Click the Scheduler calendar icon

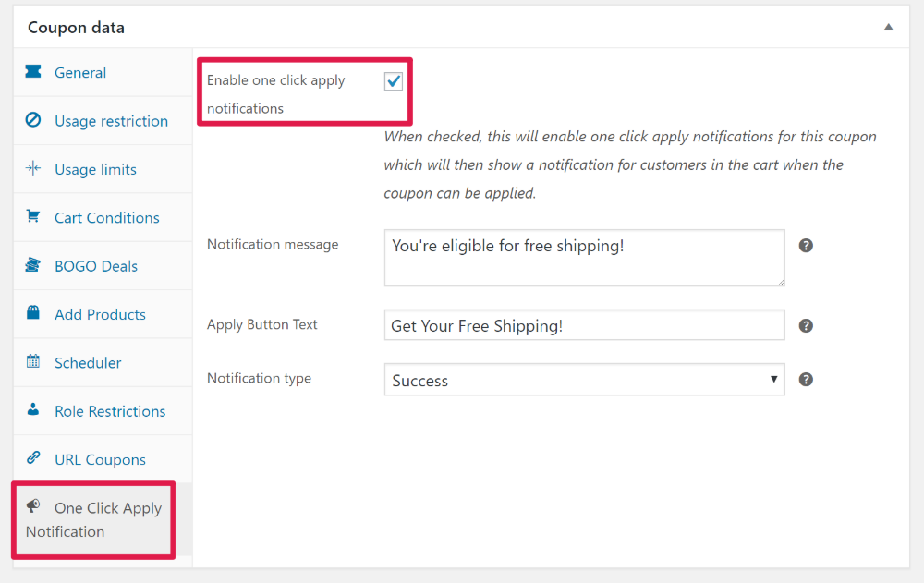point(33,360)
